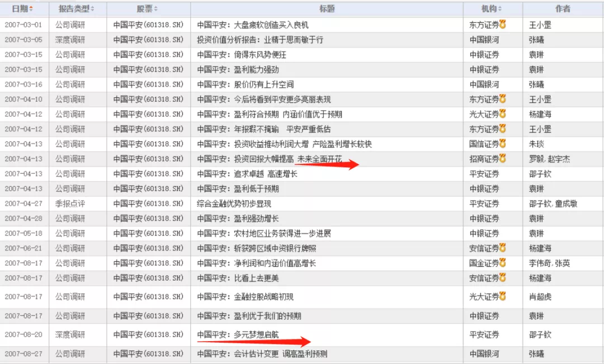Open report 中国平安：股价仍有上升空间

pyautogui.click(x=246, y=84)
